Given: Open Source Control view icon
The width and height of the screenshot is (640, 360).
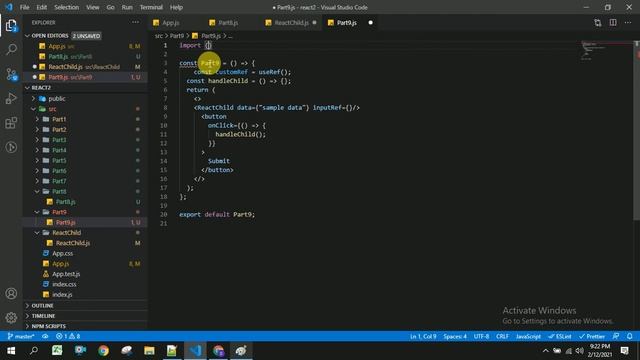Looking at the screenshot, I should tap(11, 74).
